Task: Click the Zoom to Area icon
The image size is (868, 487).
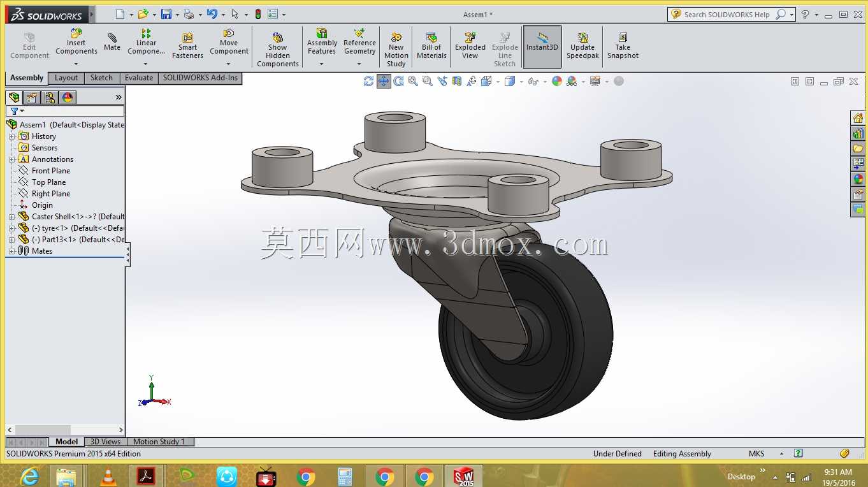Action: (428, 81)
